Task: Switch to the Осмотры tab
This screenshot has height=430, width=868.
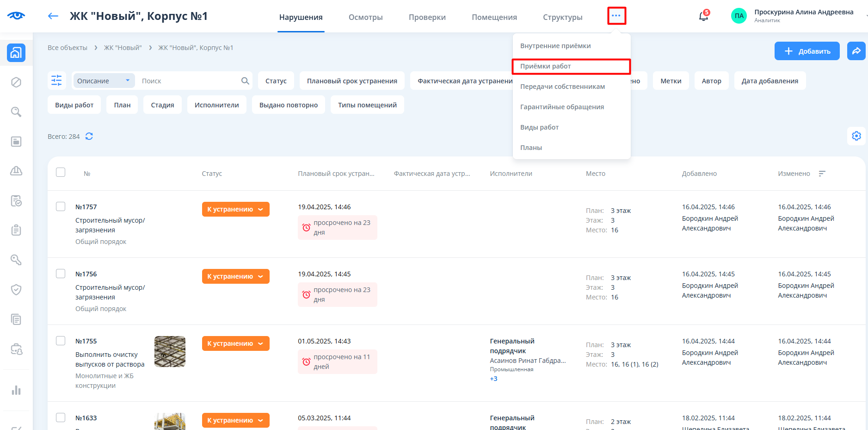Action: pos(365,17)
